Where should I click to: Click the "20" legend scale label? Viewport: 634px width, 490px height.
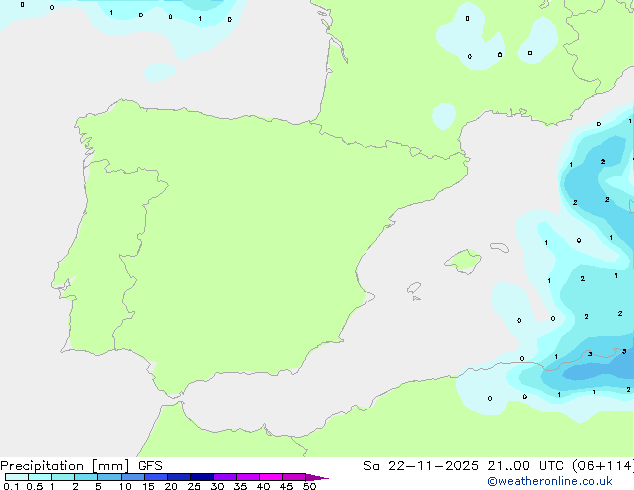171,486
